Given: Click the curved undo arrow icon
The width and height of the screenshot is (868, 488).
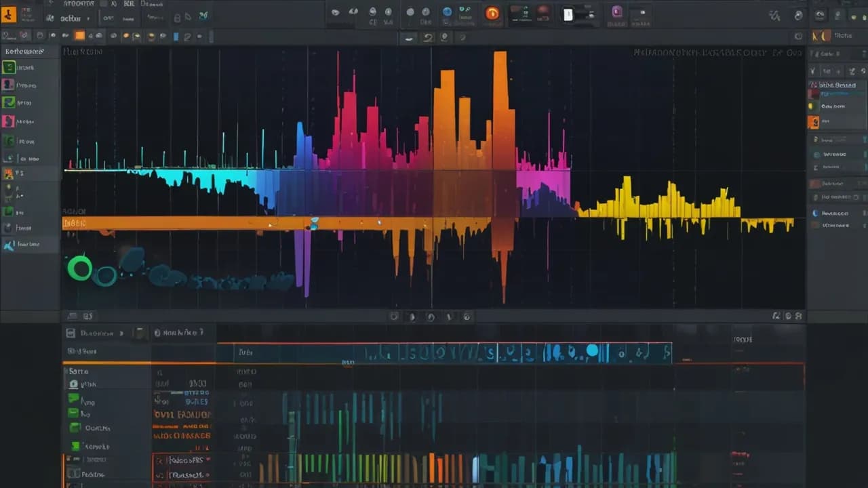Looking at the screenshot, I should point(428,38).
